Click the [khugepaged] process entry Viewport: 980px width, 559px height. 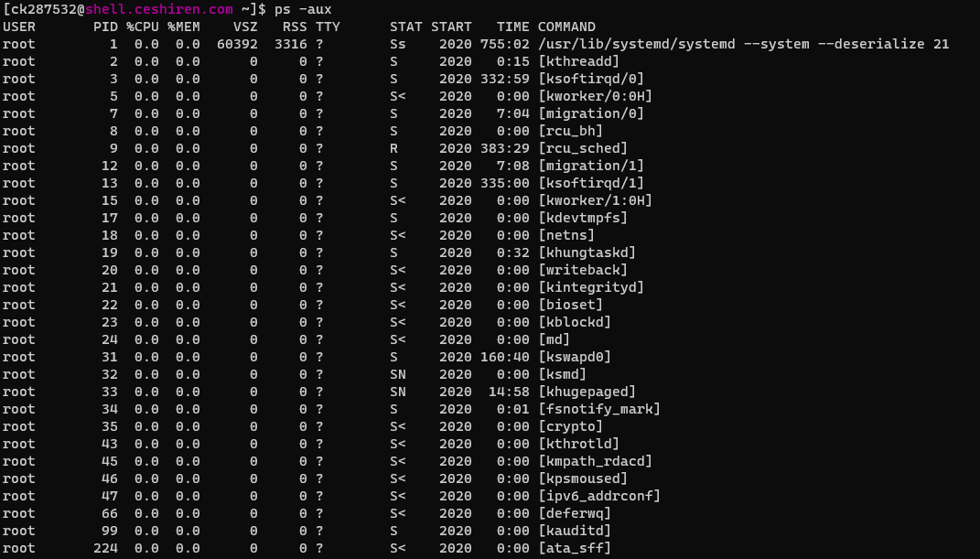click(587, 392)
